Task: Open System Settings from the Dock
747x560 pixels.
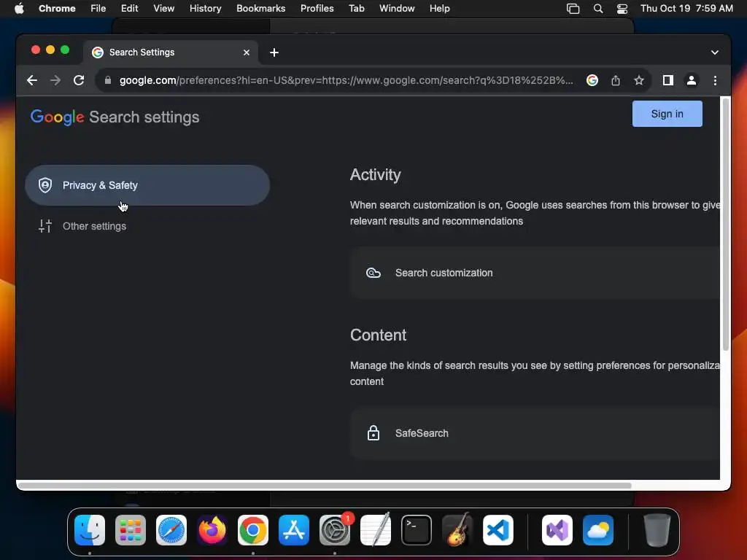Action: click(334, 530)
